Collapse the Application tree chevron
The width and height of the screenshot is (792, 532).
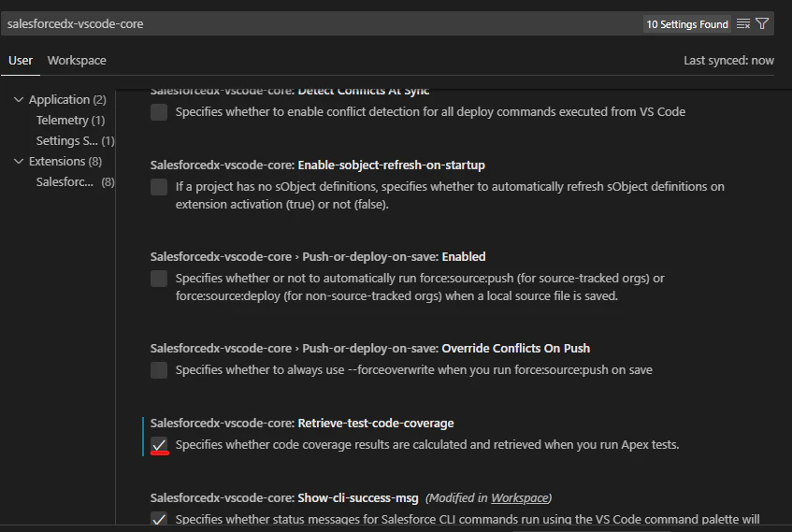[19, 99]
